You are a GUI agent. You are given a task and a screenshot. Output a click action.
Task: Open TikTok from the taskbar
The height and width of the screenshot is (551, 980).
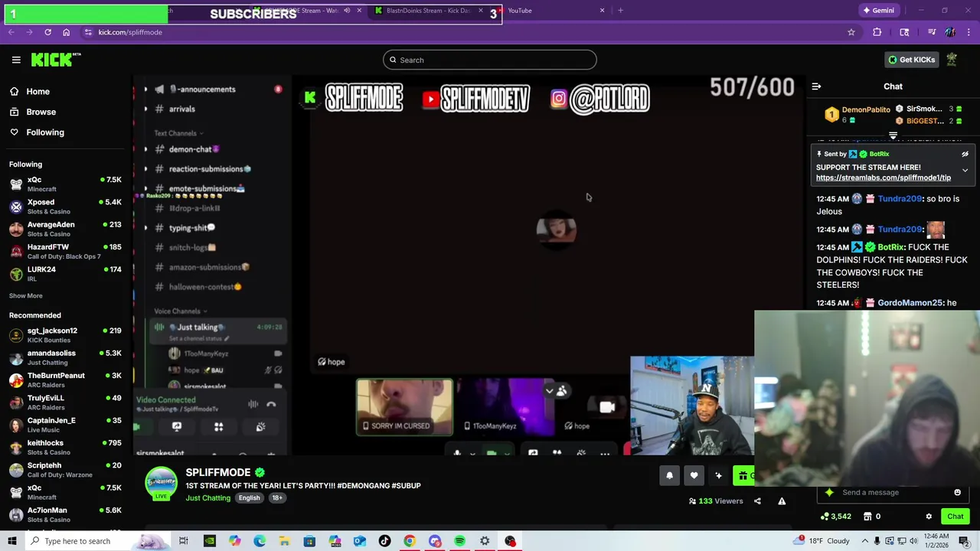(x=384, y=541)
